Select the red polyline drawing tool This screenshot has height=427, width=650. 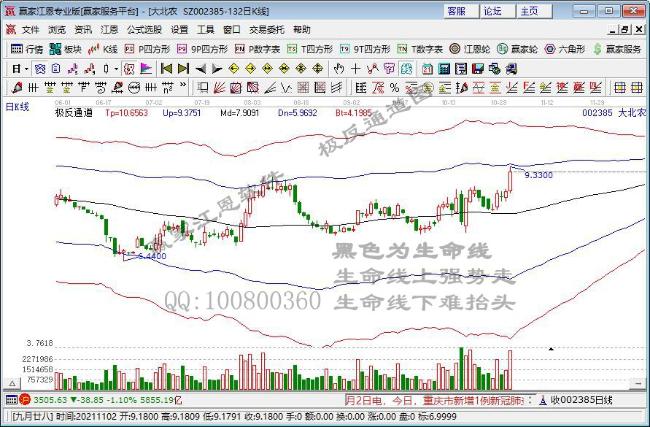coord(372,69)
